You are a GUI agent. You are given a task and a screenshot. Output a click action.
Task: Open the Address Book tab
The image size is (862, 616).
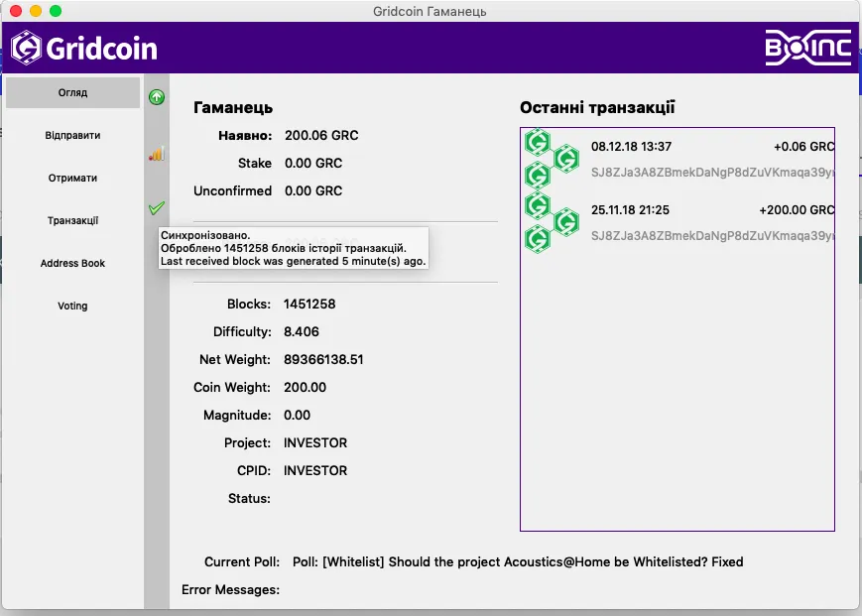[72, 263]
